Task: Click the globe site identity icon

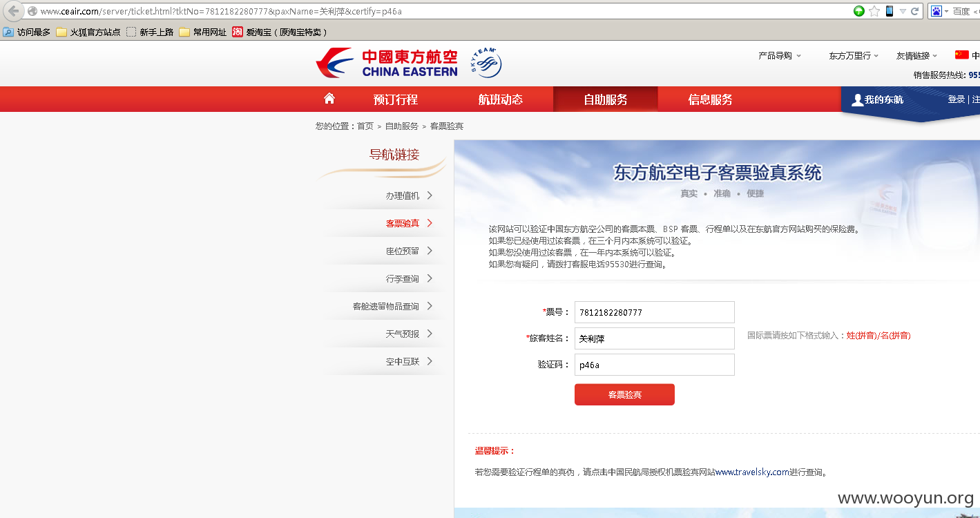Action: [32, 11]
